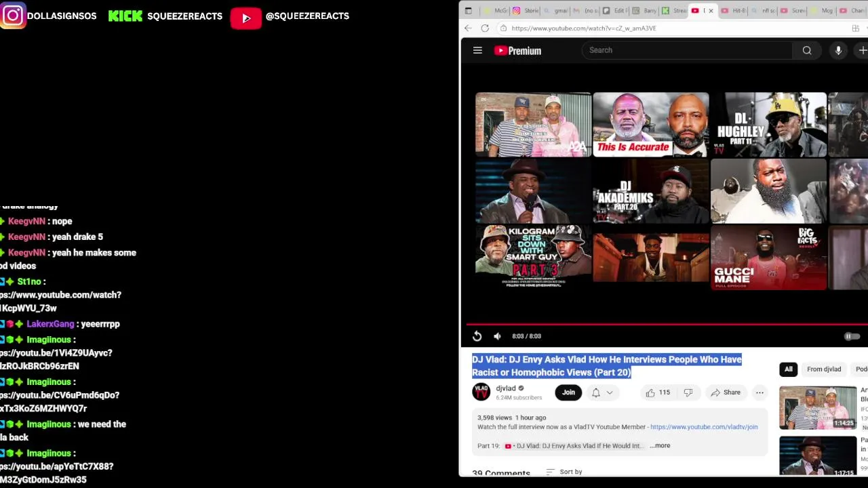Activate voice search microphone
Image resolution: width=868 pixels, height=488 pixels.
click(x=838, y=50)
